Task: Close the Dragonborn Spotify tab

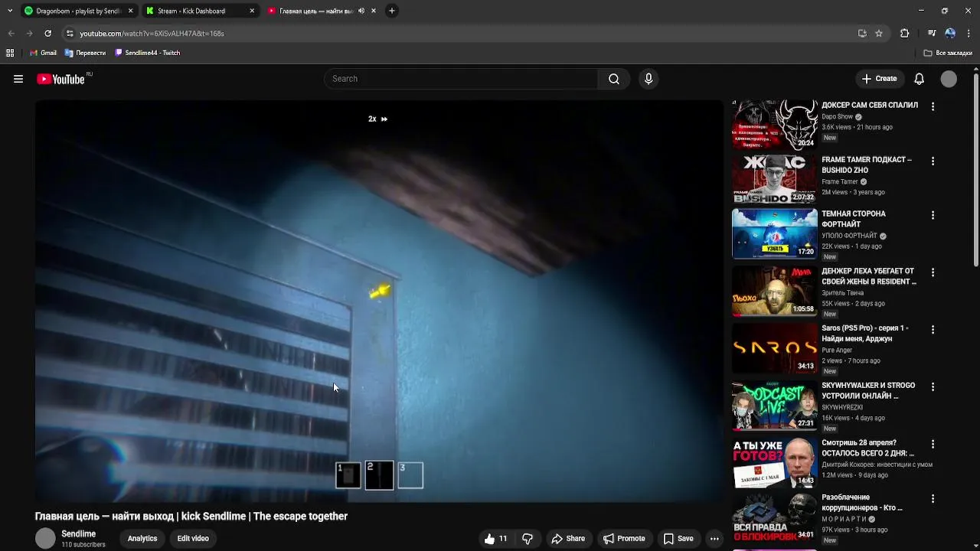Action: click(x=130, y=11)
